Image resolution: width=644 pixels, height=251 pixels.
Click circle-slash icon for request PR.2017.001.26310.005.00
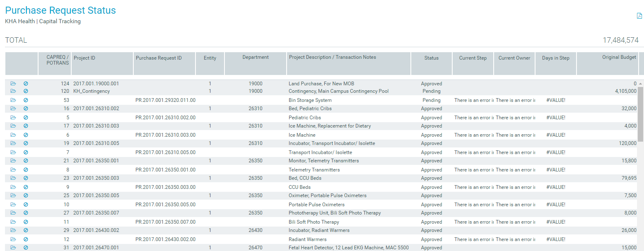tap(26, 152)
